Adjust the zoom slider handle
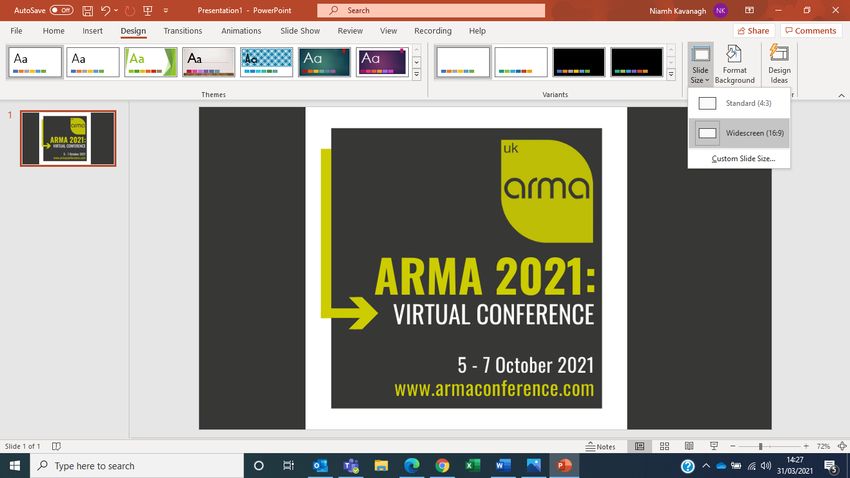Screen dimensions: 850x478 tap(760, 446)
